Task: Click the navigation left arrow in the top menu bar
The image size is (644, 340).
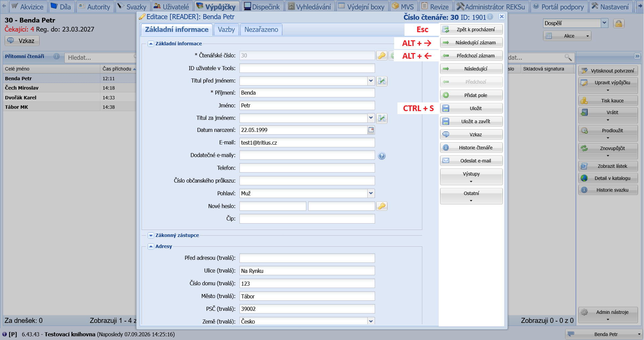Action: coord(4,6)
